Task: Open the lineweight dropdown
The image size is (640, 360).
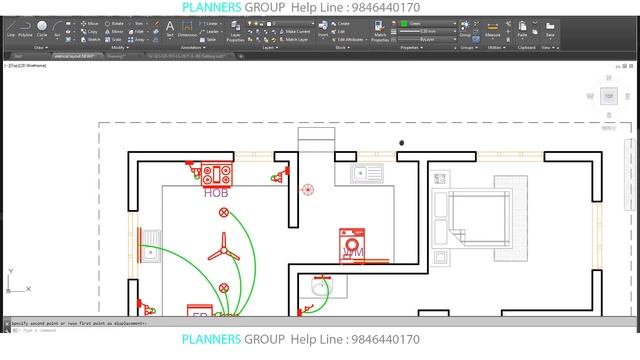Action: coord(428,31)
